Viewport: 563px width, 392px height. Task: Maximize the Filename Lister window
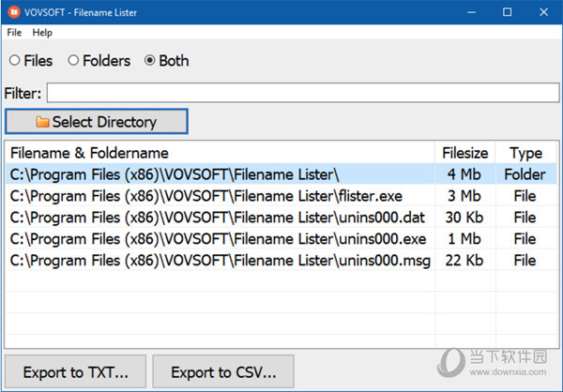[508, 12]
